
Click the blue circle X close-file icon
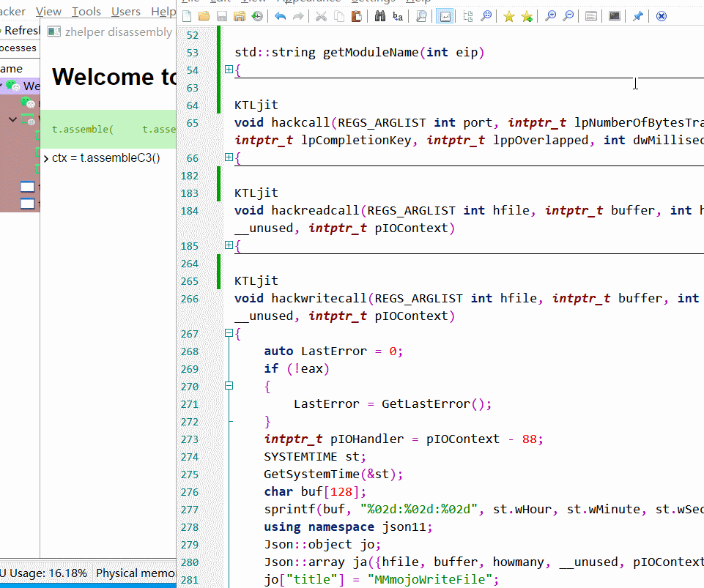coord(661,17)
